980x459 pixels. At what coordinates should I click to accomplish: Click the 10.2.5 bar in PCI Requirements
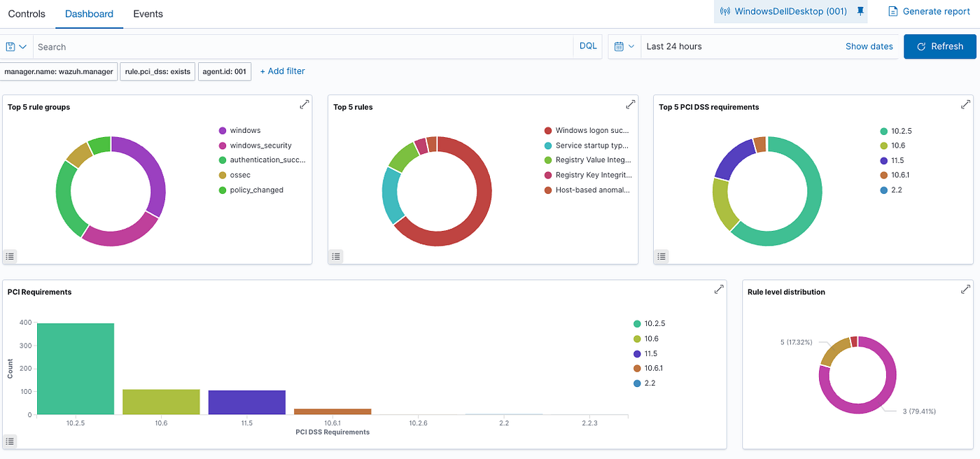(x=76, y=369)
